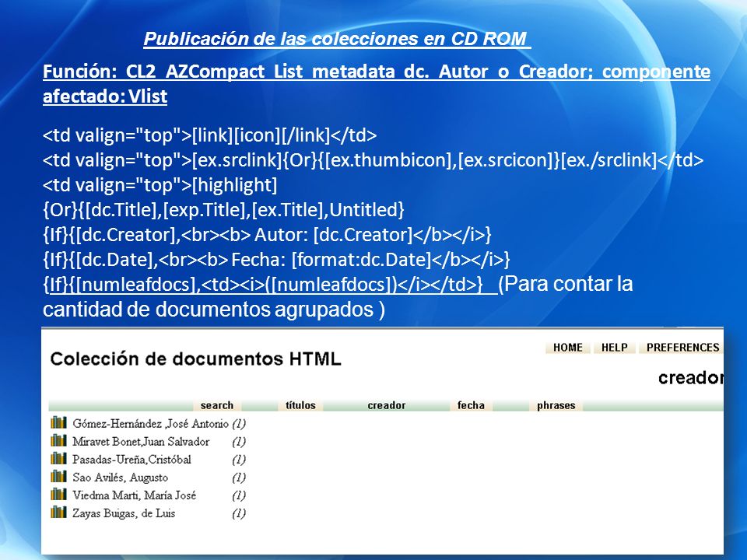Click author name Sao Avilés, Augusto
Viewport: 747px width, 560px height.
click(x=120, y=477)
